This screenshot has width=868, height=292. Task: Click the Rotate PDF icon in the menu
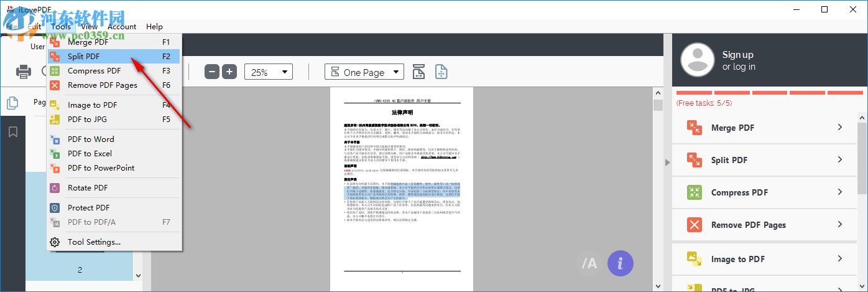[x=55, y=188]
